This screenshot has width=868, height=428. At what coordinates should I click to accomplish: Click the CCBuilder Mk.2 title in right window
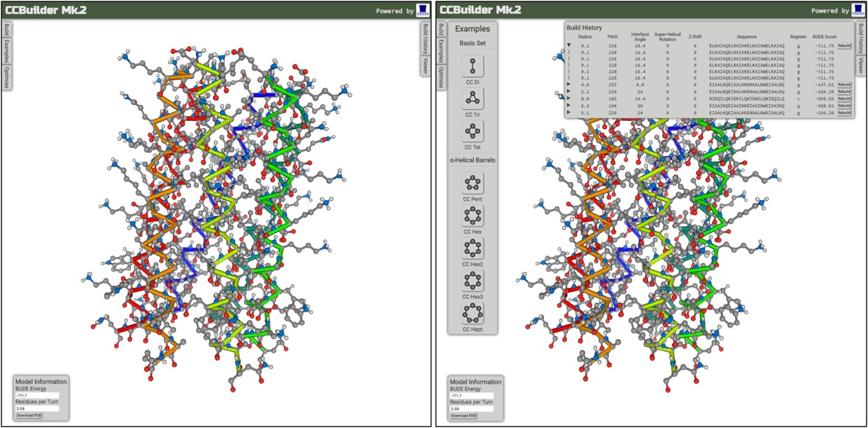pyautogui.click(x=479, y=10)
